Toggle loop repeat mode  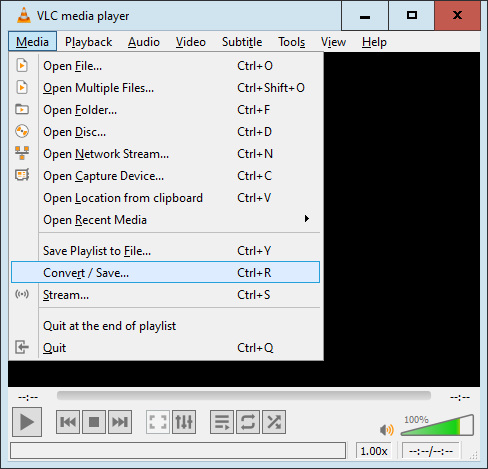248,422
